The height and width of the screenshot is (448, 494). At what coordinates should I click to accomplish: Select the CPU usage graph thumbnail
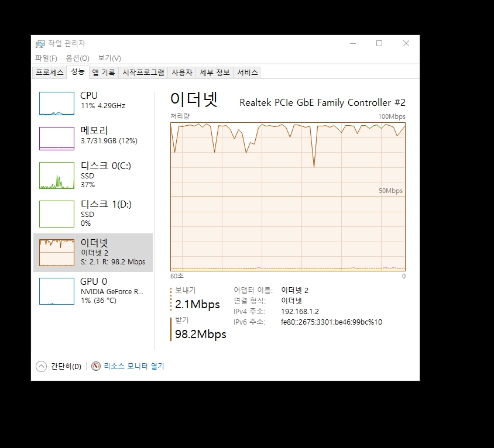tap(57, 104)
